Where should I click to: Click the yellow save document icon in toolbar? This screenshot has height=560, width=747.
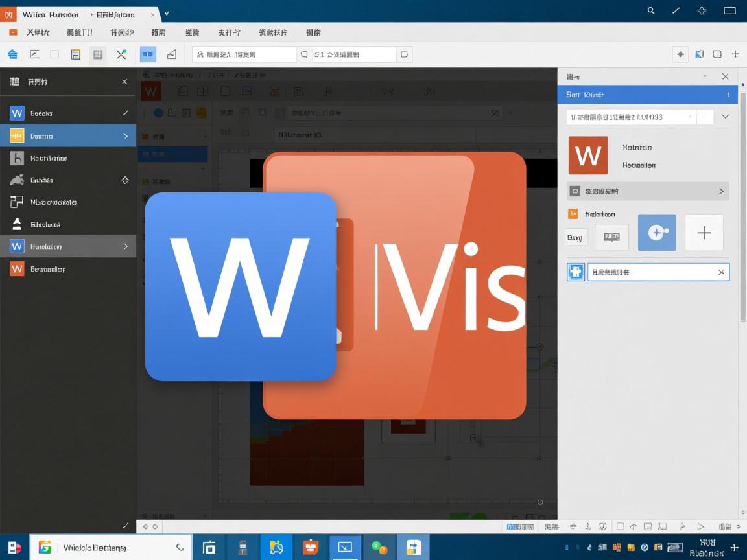point(76,54)
